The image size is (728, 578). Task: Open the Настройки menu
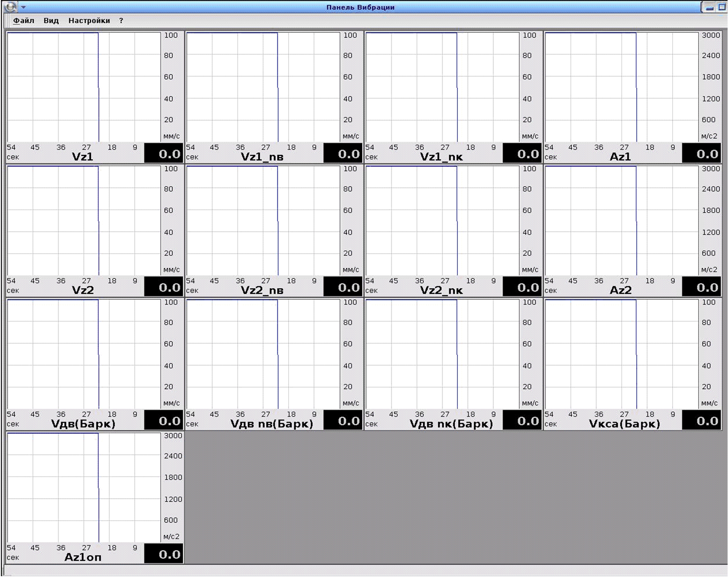coord(89,21)
